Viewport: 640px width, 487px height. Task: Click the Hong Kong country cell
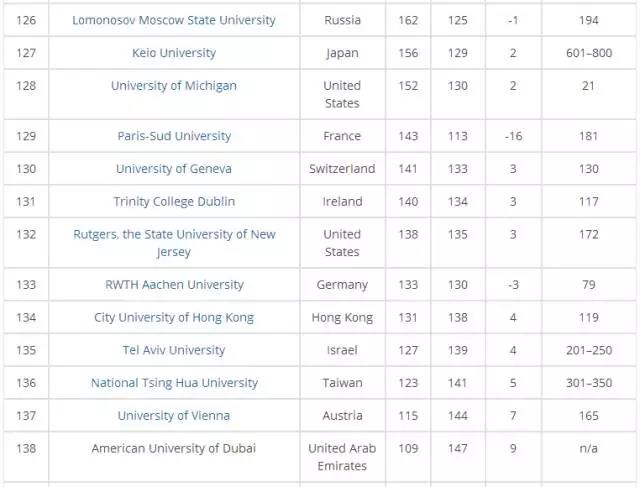[342, 318]
